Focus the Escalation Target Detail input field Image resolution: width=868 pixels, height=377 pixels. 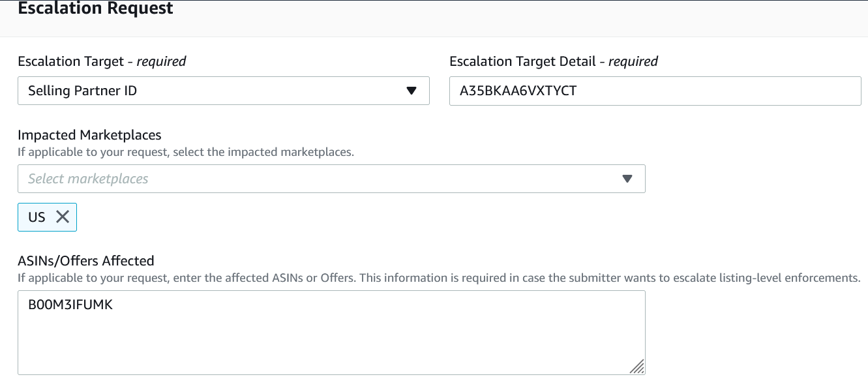point(655,91)
